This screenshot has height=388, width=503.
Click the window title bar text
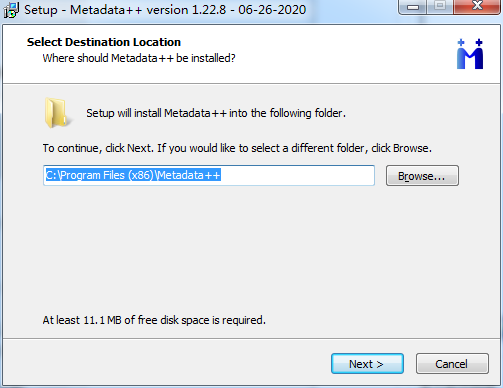point(165,10)
